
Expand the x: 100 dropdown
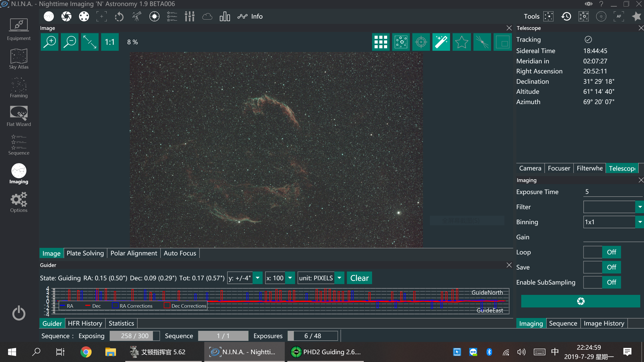pos(290,278)
